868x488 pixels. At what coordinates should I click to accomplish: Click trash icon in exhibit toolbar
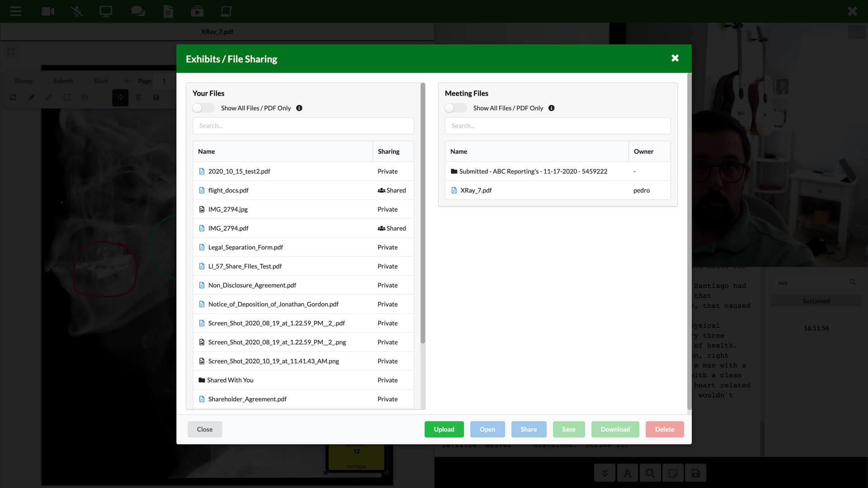click(x=138, y=97)
